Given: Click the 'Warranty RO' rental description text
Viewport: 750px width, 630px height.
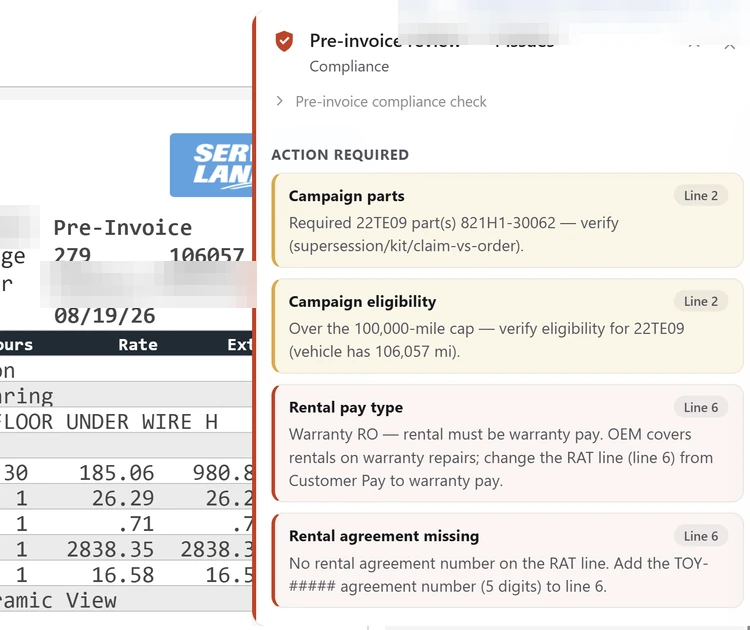Looking at the screenshot, I should pyautogui.click(x=501, y=457).
